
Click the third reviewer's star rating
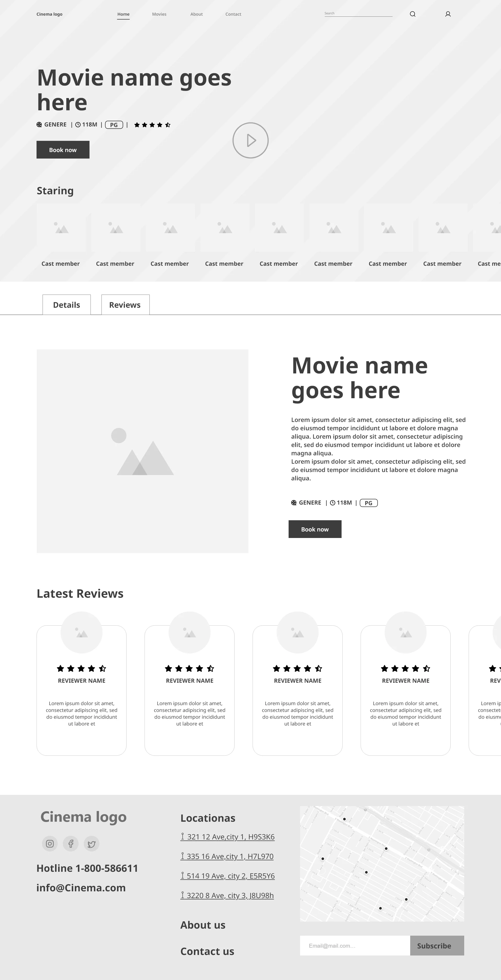coord(298,668)
